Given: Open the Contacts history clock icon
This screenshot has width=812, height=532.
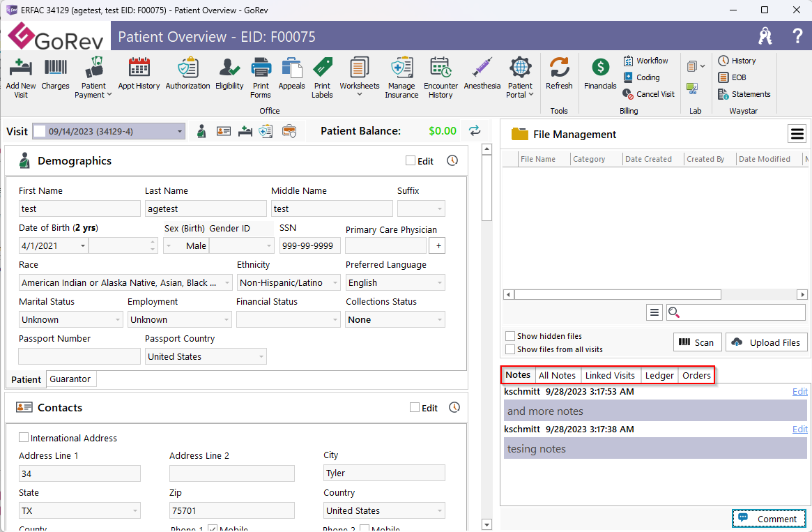Looking at the screenshot, I should (x=454, y=408).
